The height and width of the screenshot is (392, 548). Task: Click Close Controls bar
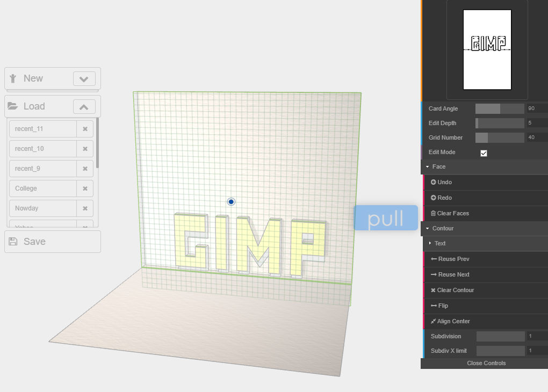pyautogui.click(x=485, y=364)
